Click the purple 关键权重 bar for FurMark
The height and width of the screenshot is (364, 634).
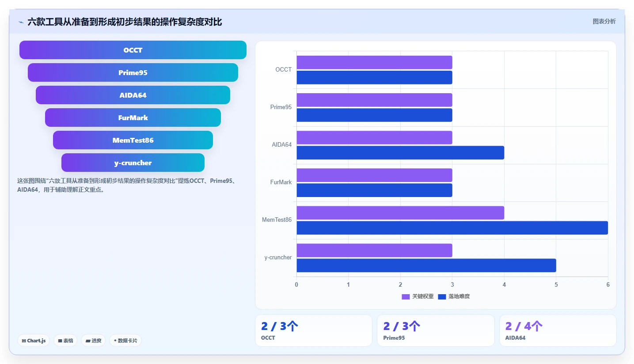(x=374, y=175)
